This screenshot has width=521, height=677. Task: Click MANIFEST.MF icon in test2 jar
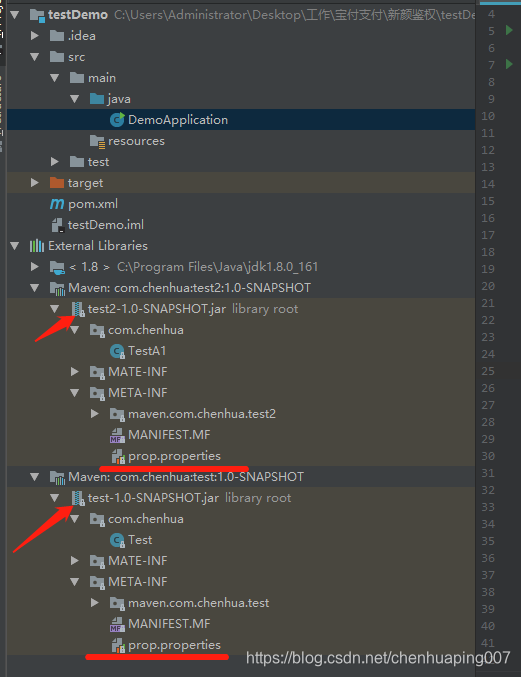tap(117, 435)
